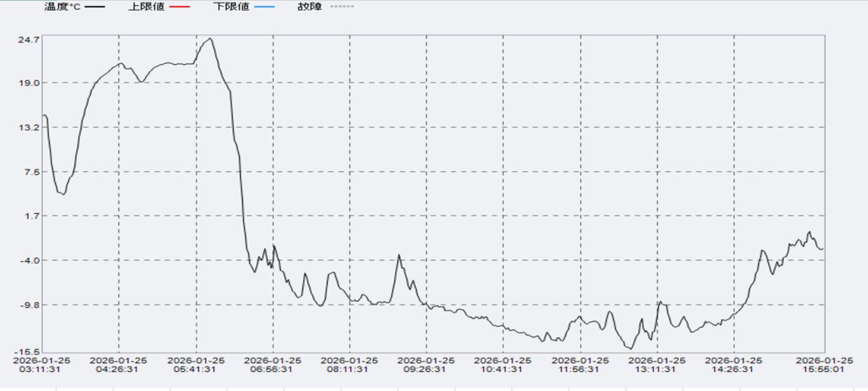Click the blue lower limit line swatch

[265, 7]
